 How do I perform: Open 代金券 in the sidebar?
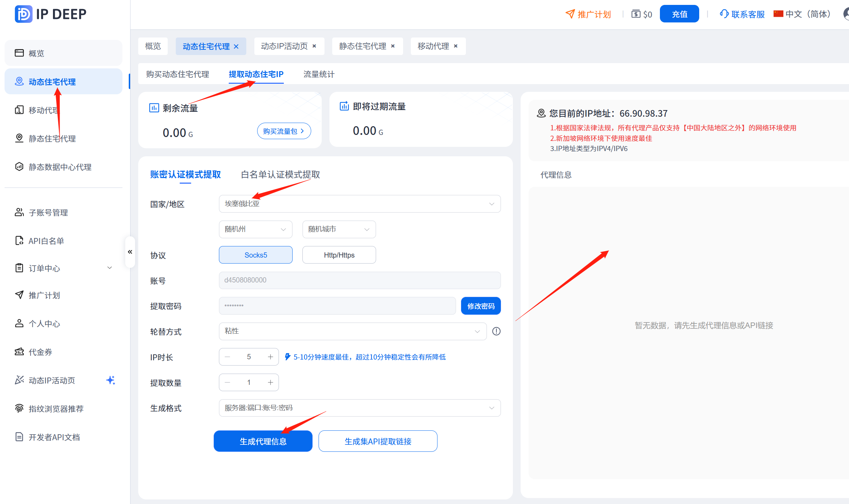(x=63, y=352)
